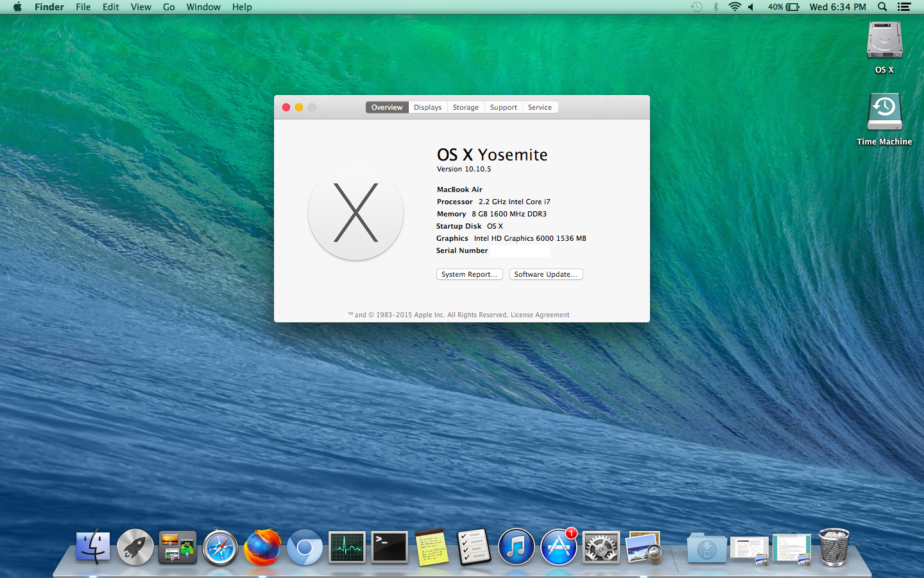The image size is (924, 578).
Task: Open Spotlight search magnifier
Action: click(x=882, y=7)
